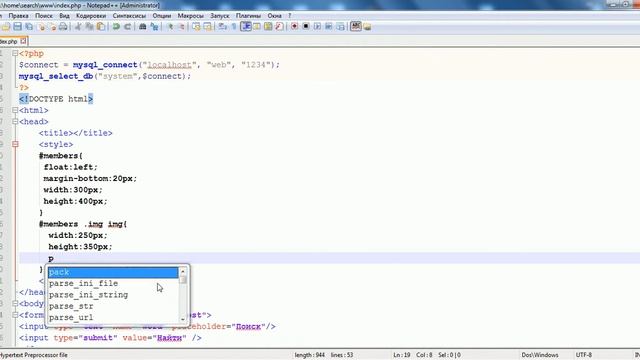This screenshot has width=640, height=360.
Task: Print the document with the printer icon
Action: (x=63, y=27)
